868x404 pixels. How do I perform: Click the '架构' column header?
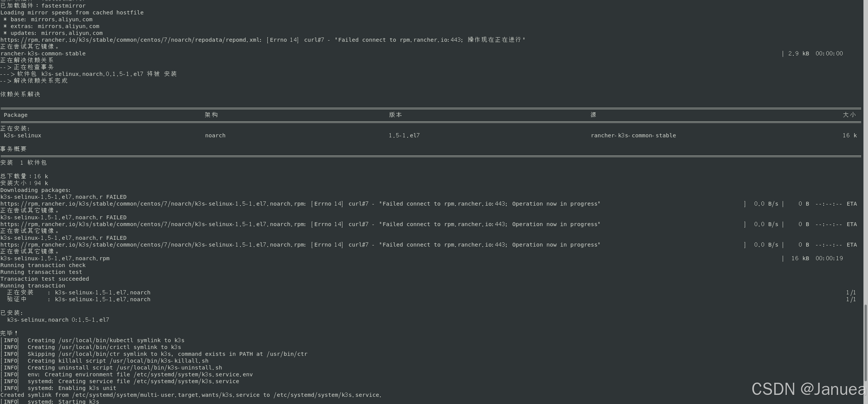(211, 115)
